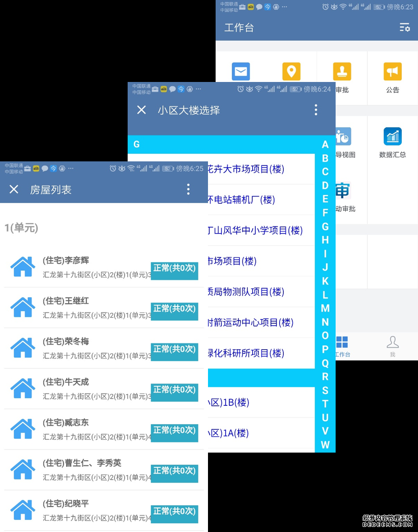Tap the 1(单元) section header
The width and height of the screenshot is (418, 532).
21,228
